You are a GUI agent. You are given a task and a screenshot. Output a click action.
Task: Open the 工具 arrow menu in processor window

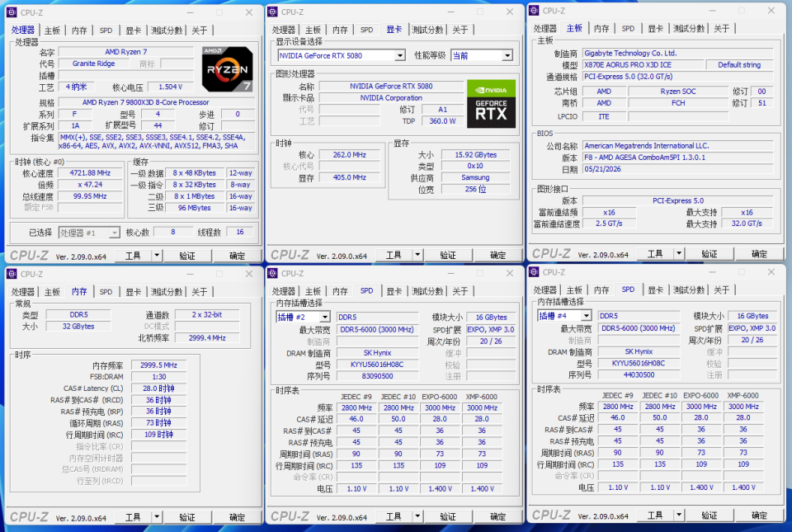pyautogui.click(x=157, y=256)
